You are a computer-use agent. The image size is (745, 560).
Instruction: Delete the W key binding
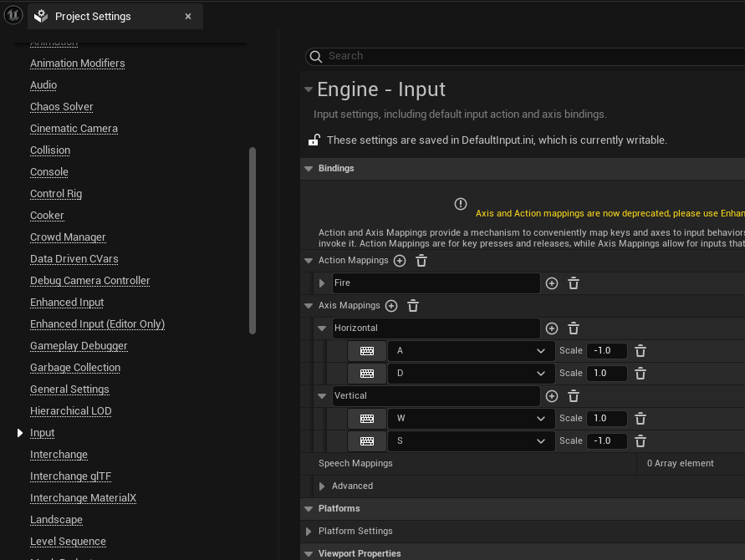click(640, 419)
